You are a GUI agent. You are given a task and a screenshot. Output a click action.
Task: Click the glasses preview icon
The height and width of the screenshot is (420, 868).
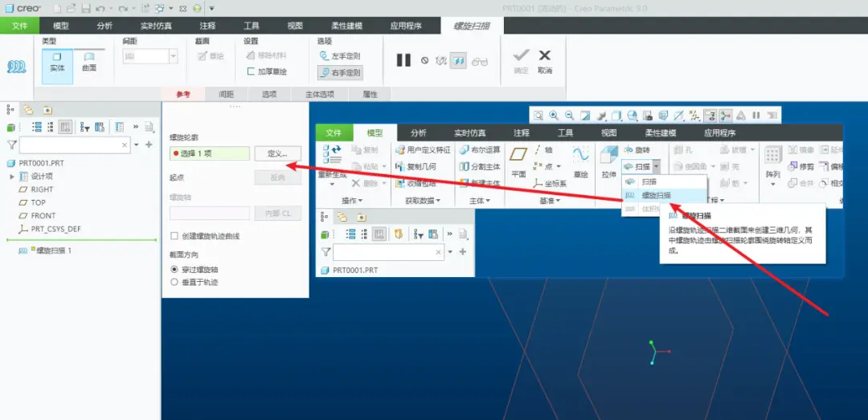click(479, 61)
